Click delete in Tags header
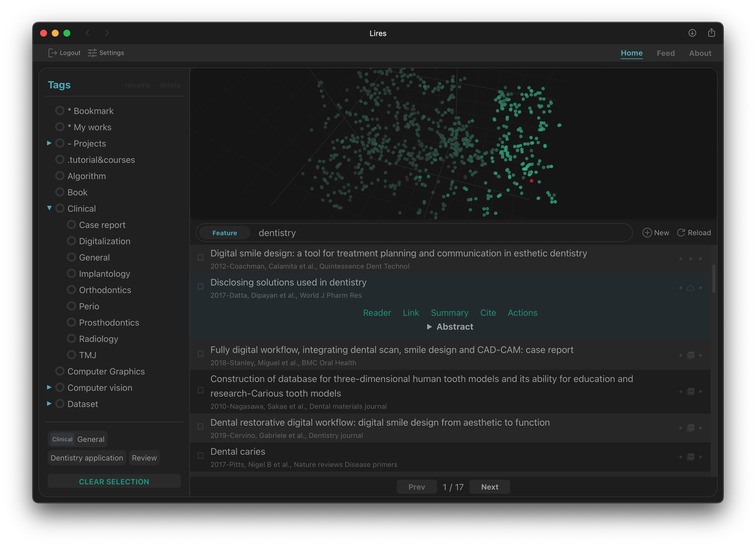The height and width of the screenshot is (546, 756). [170, 85]
